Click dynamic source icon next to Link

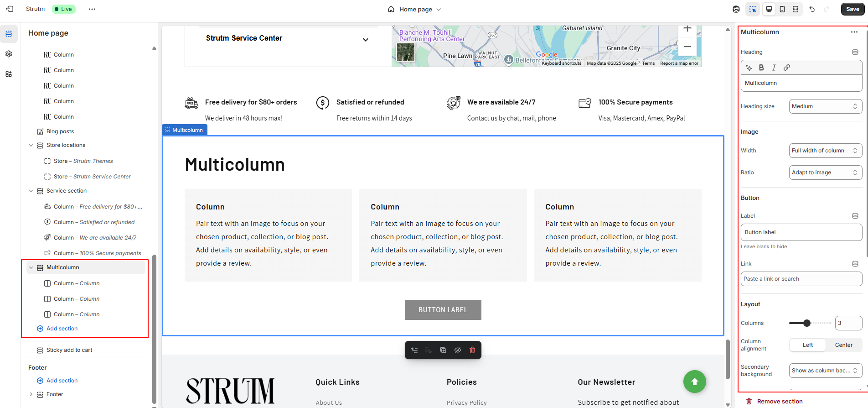(855, 264)
